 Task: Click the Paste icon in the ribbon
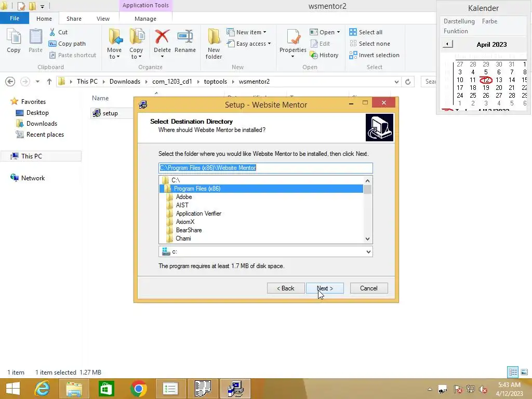point(35,41)
